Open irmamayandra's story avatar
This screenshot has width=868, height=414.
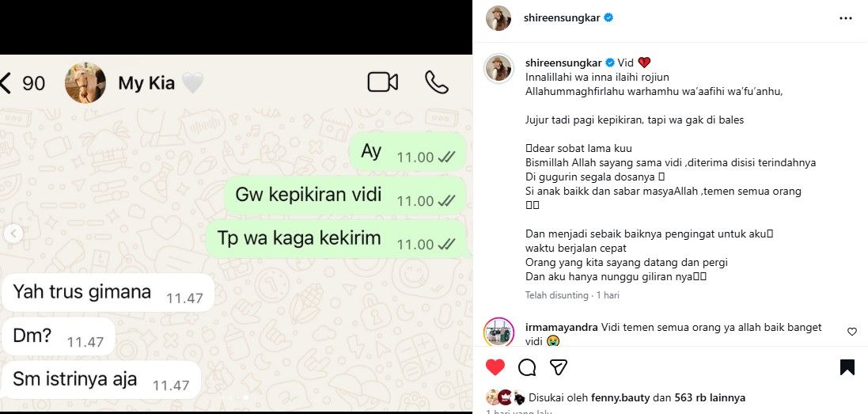(x=498, y=332)
